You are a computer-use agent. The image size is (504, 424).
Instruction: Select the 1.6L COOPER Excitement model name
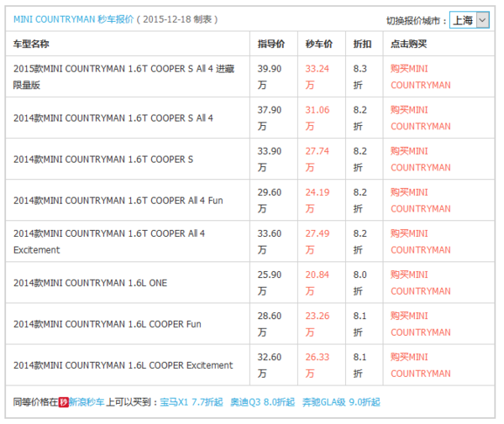click(x=123, y=365)
